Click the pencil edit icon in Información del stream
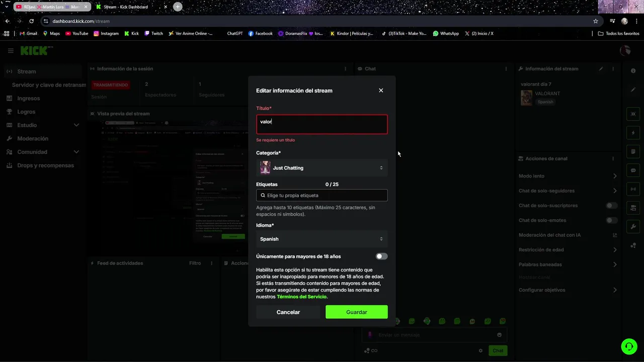Image resolution: width=644 pixels, height=362 pixels. tap(601, 69)
